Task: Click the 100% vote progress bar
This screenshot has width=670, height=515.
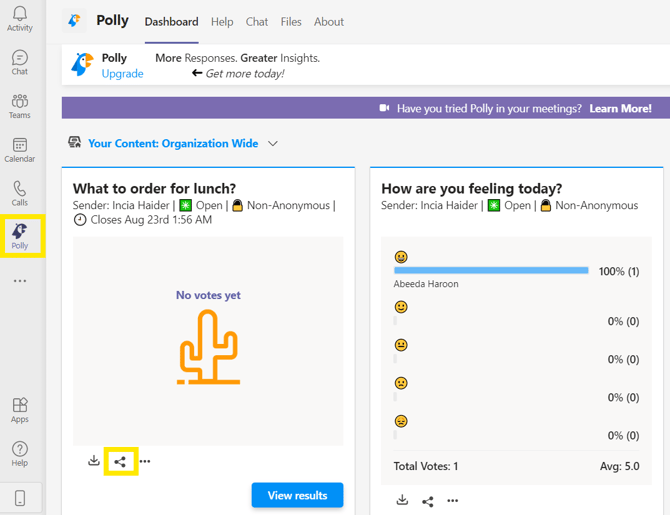Action: (491, 271)
